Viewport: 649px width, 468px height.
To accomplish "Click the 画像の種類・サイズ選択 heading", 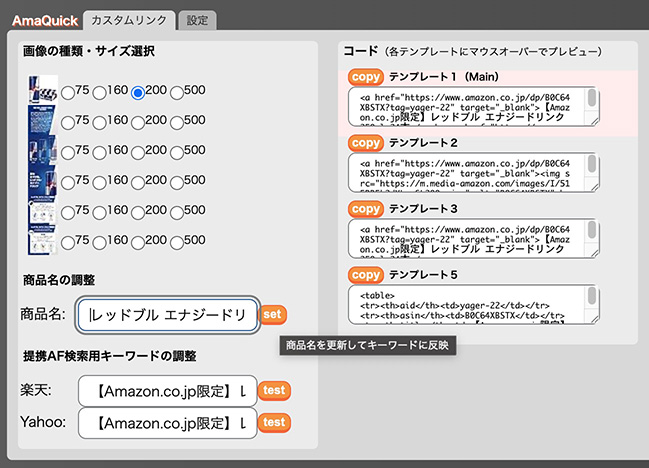I will tap(89, 51).
